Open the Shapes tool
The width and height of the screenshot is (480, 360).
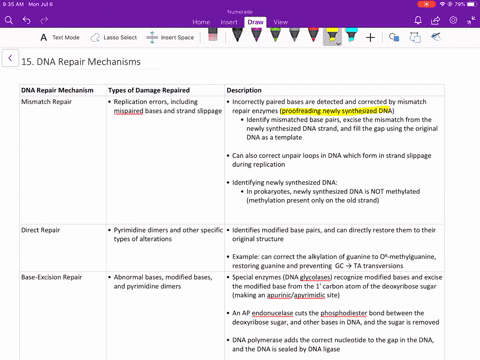pyautogui.click(x=394, y=37)
